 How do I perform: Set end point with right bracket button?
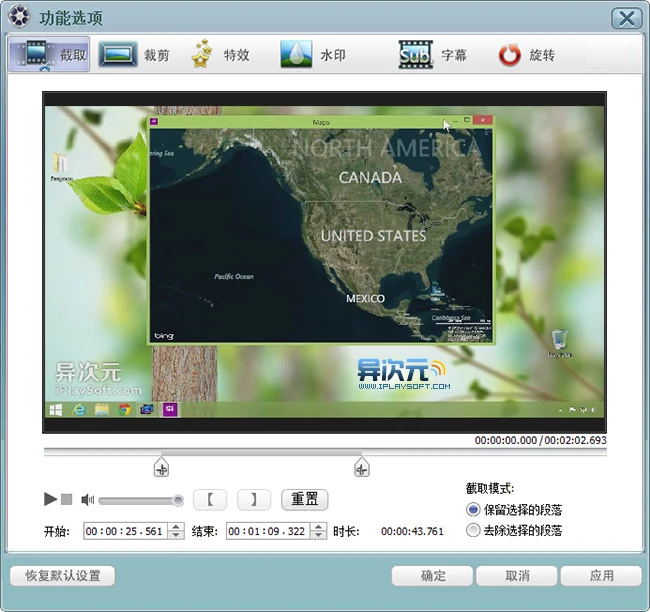[x=254, y=499]
